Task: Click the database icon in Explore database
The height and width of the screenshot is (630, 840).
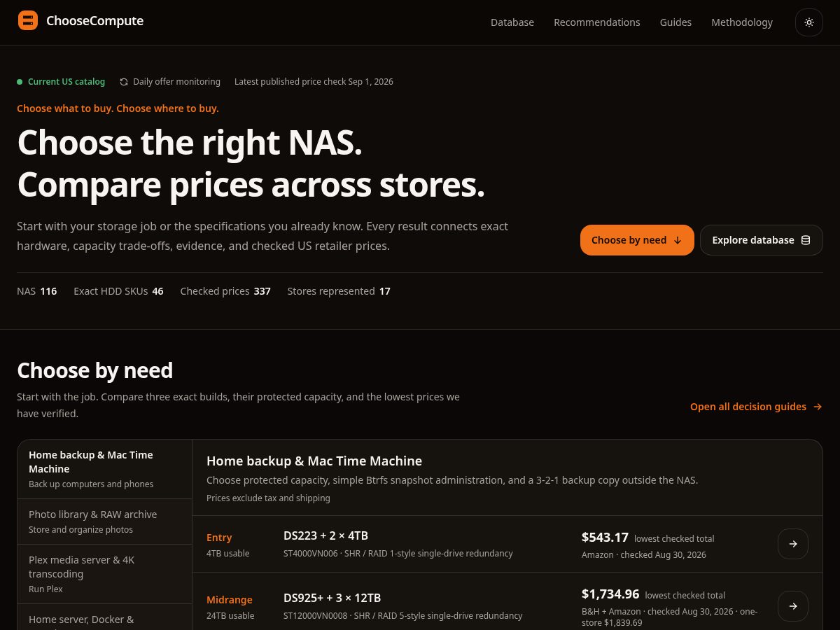Action: tap(806, 240)
